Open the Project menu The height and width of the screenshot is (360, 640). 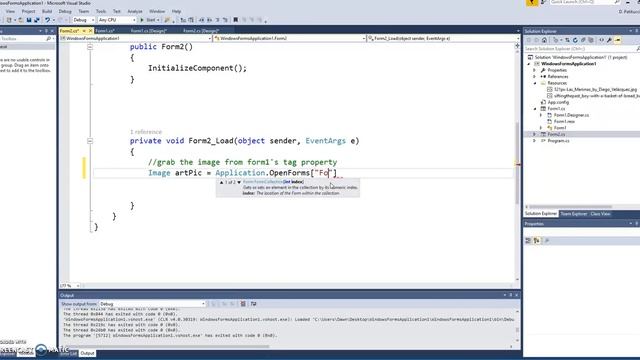(28, 11)
